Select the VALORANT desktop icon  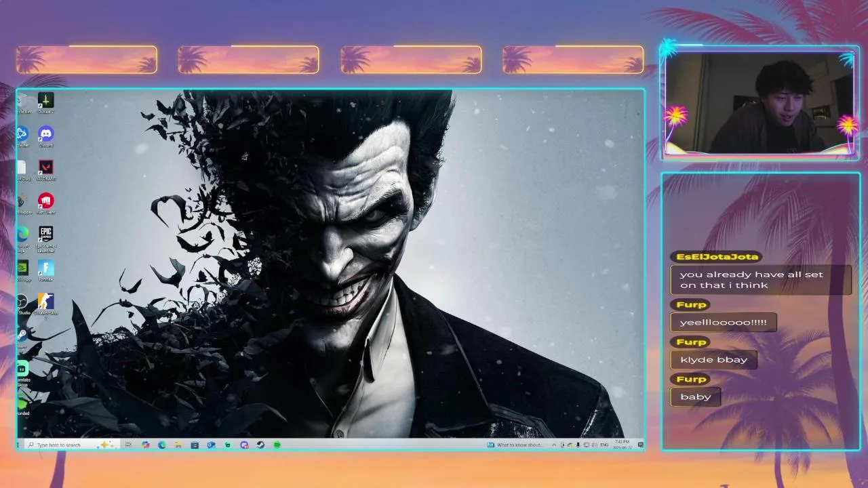45,170
